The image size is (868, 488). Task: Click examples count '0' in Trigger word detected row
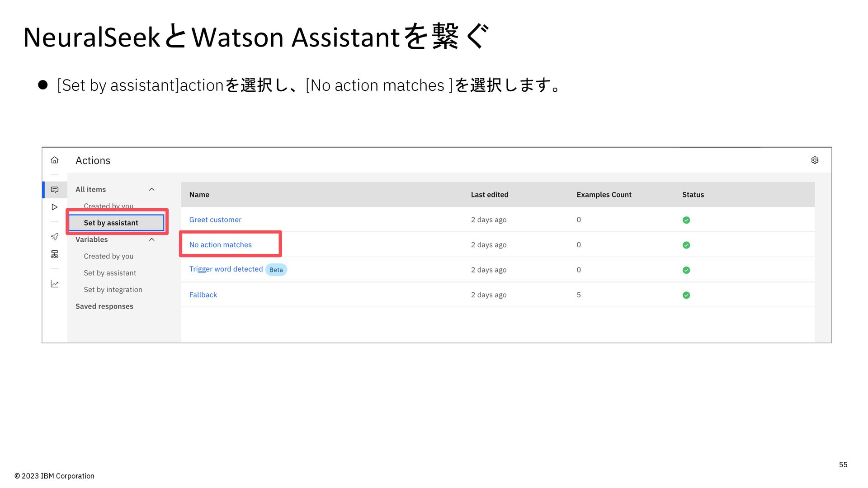click(579, 270)
